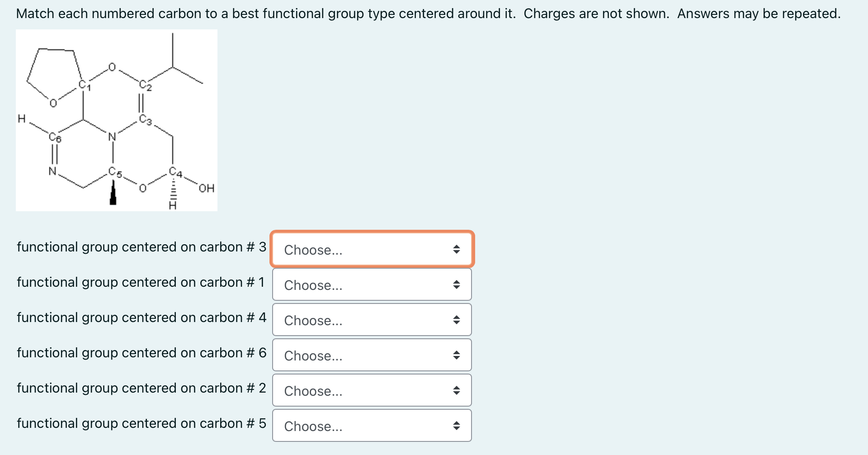
Task: Click the C1 atom label in the structure
Action: (x=85, y=85)
